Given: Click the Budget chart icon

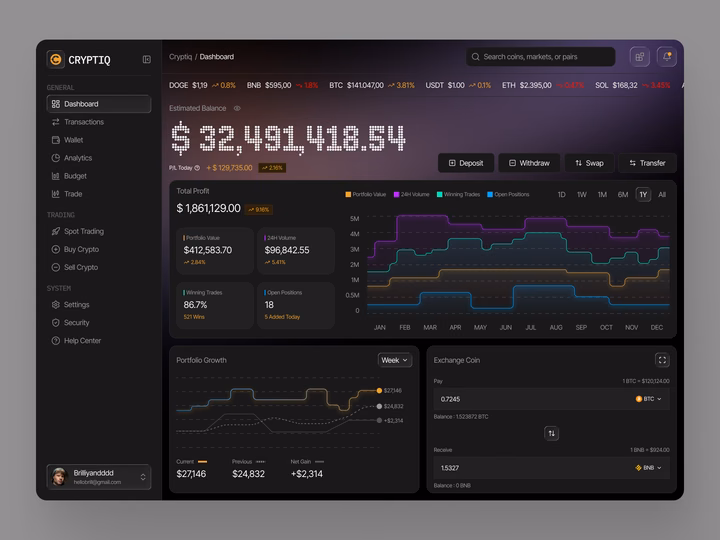Looking at the screenshot, I should (x=56, y=176).
